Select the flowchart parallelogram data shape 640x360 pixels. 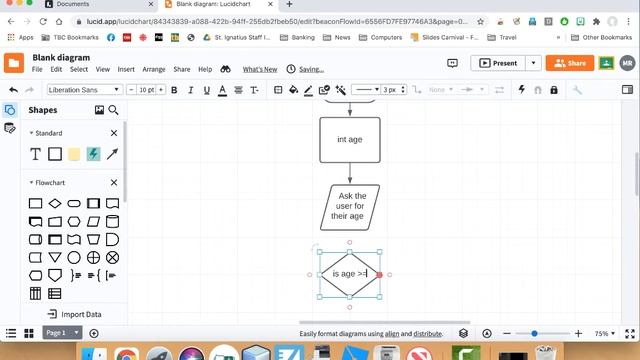(x=93, y=222)
